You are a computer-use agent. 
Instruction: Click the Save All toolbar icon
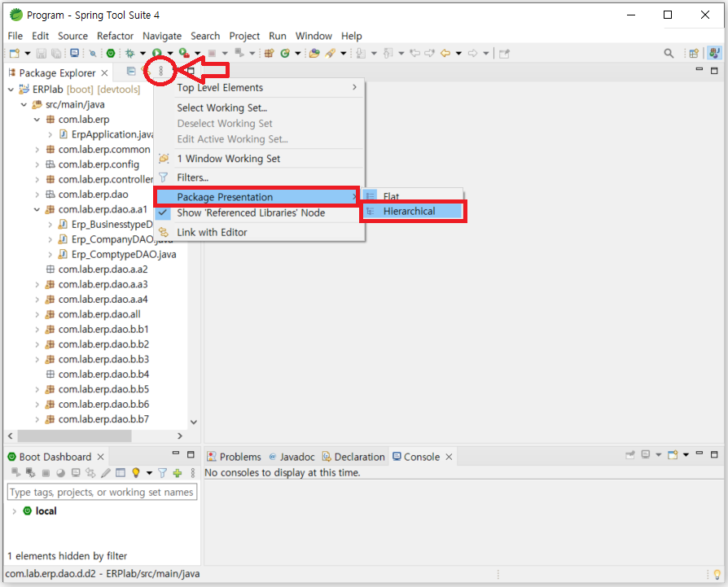(x=56, y=54)
